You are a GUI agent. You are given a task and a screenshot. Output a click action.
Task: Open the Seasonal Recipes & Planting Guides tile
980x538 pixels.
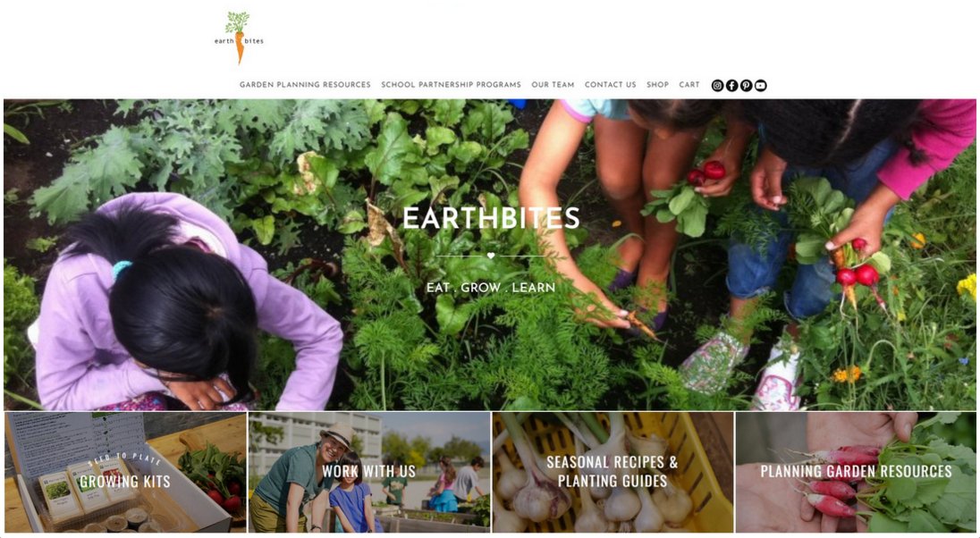click(x=612, y=472)
